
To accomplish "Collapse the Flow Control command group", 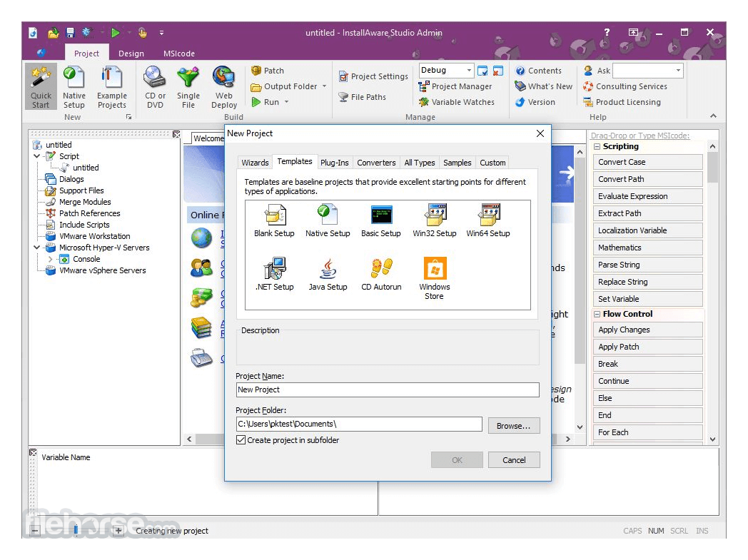I will [597, 314].
